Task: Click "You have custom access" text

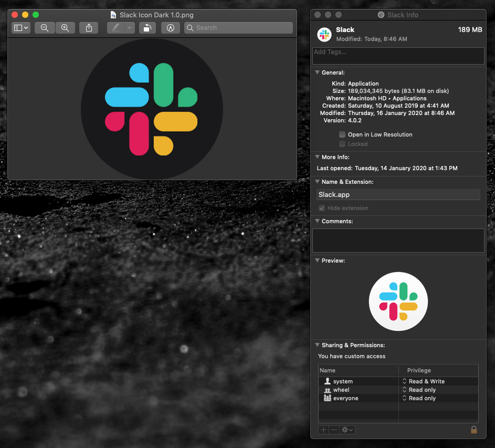Action: pyautogui.click(x=352, y=356)
